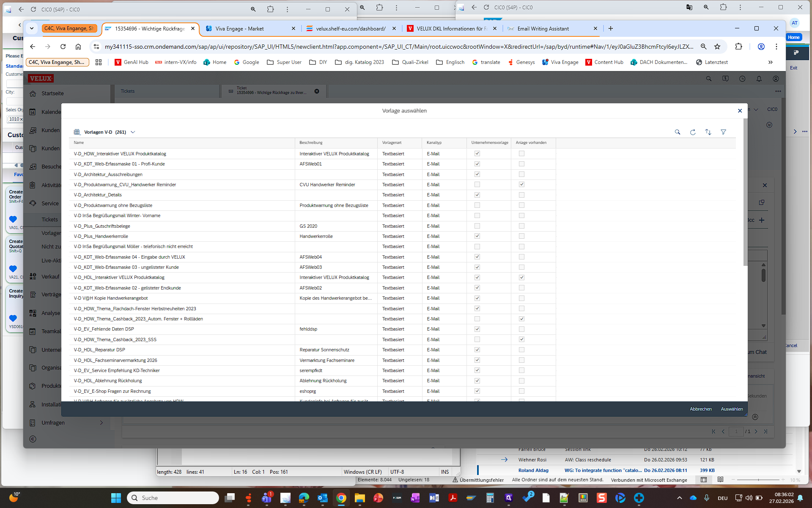This screenshot has width=812, height=508.
Task: Switch to the Email Writing Assistant tab
Action: [x=543, y=28]
